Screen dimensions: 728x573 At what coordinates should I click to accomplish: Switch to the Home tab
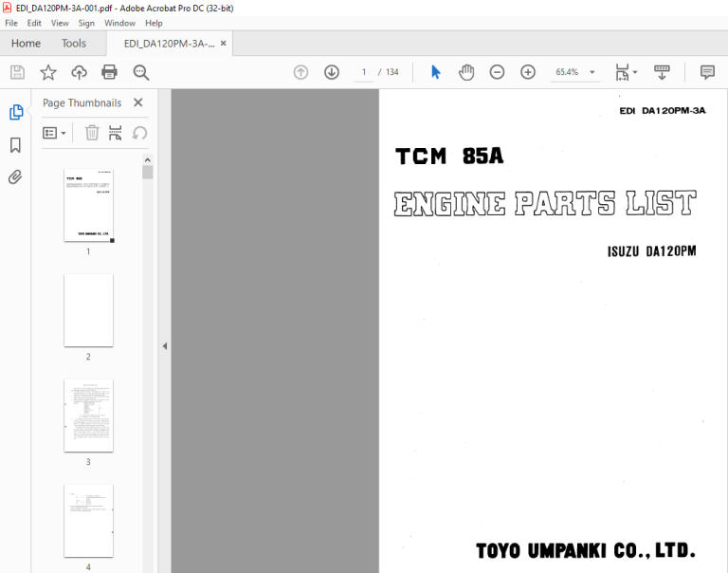pyautogui.click(x=26, y=44)
